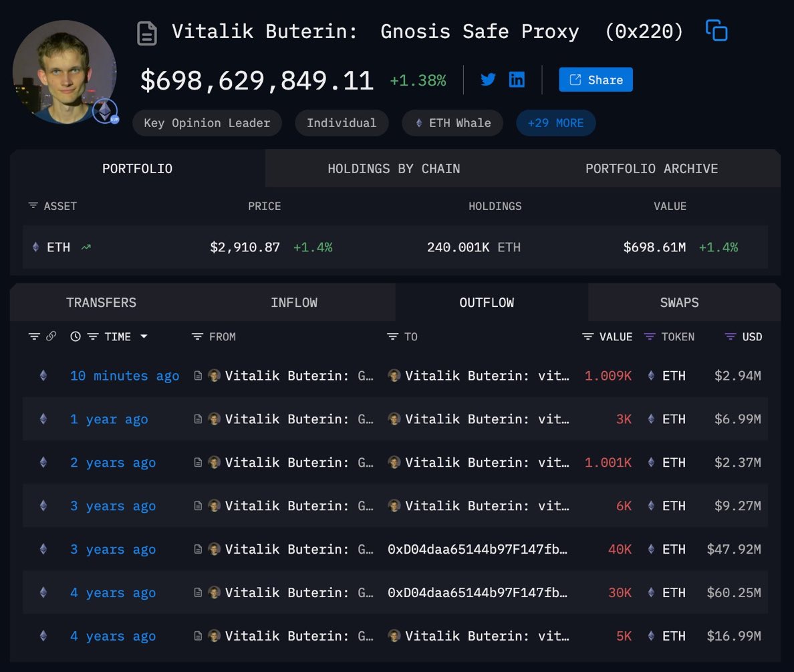Switch to the PORTFOLIO ARCHIVE tab
The width and height of the screenshot is (794, 672).
[651, 169]
